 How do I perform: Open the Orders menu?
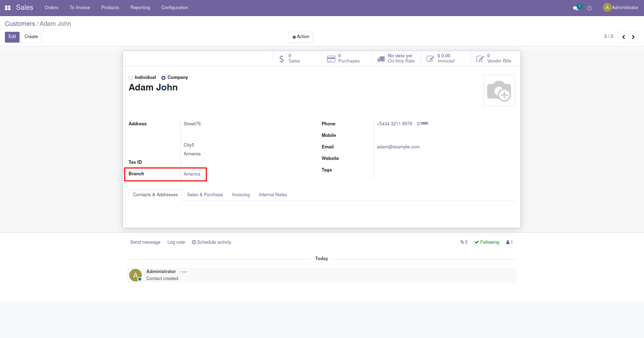click(x=51, y=8)
